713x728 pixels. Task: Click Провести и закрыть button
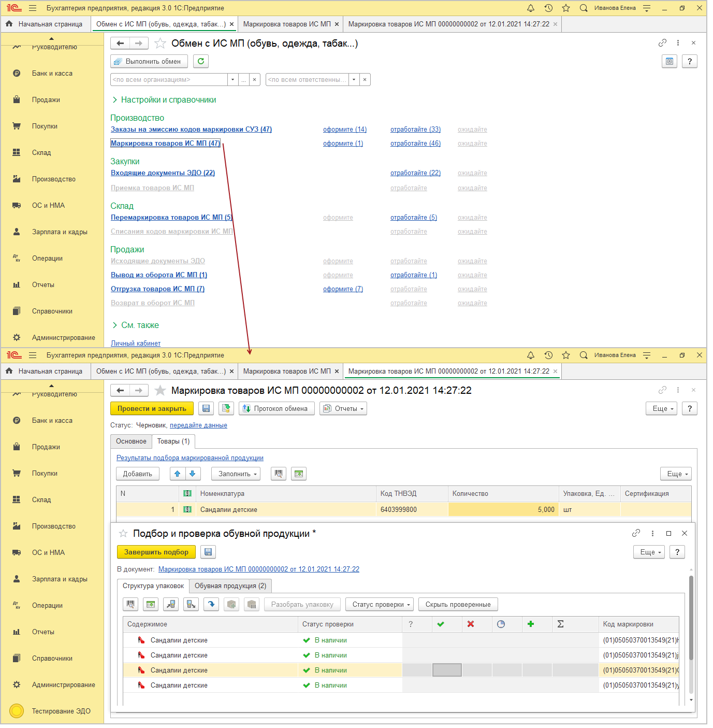(152, 408)
